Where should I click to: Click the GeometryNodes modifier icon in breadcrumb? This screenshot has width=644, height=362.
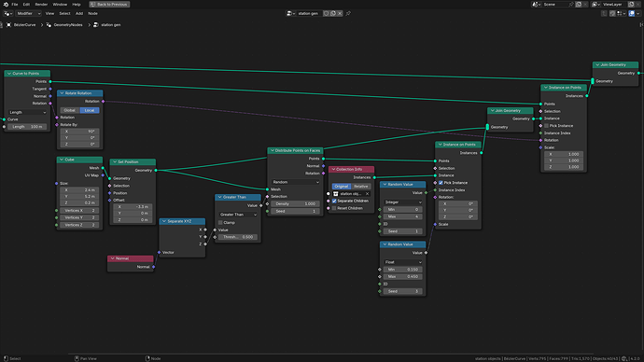click(x=49, y=25)
